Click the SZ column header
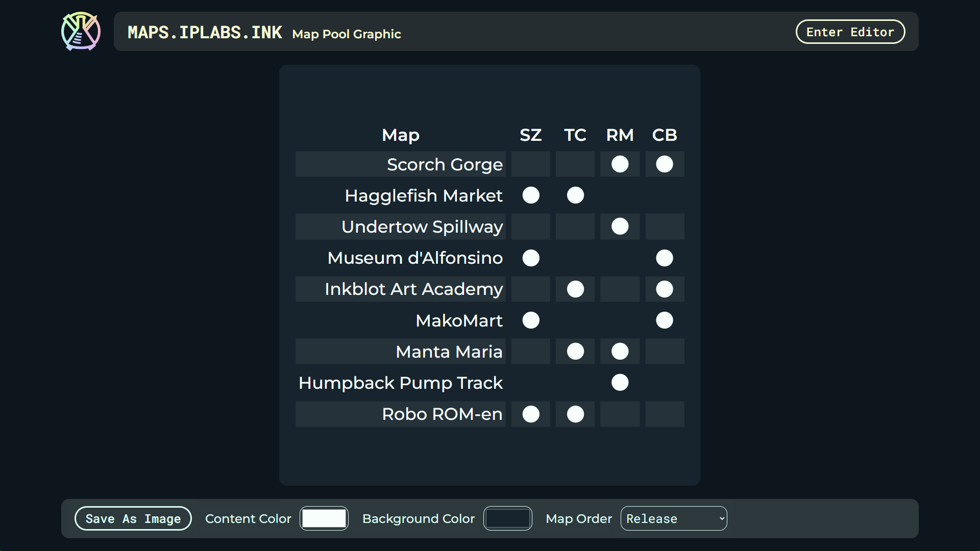The image size is (980, 551). [531, 135]
